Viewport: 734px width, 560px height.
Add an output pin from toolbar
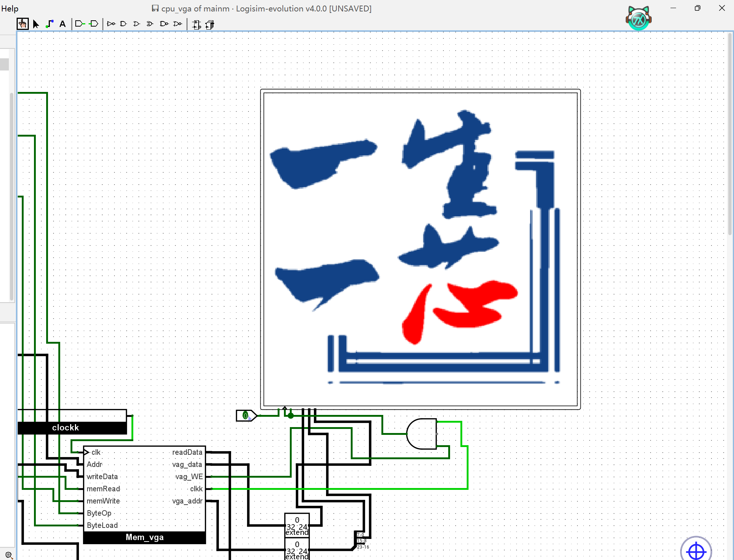click(94, 24)
